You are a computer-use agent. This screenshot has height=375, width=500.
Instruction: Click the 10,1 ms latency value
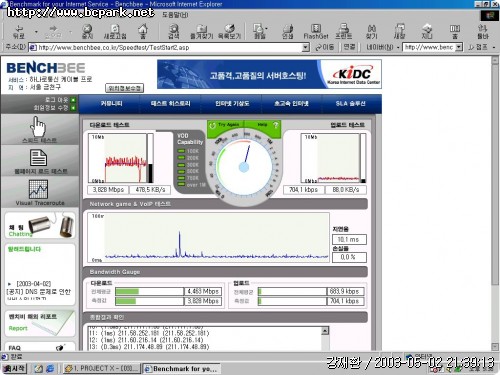349,239
